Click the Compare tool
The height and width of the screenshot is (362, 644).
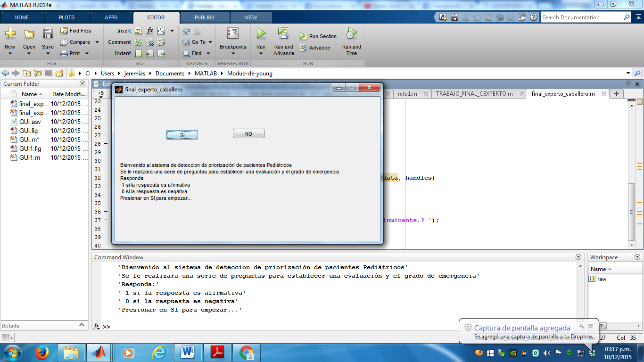75,42
